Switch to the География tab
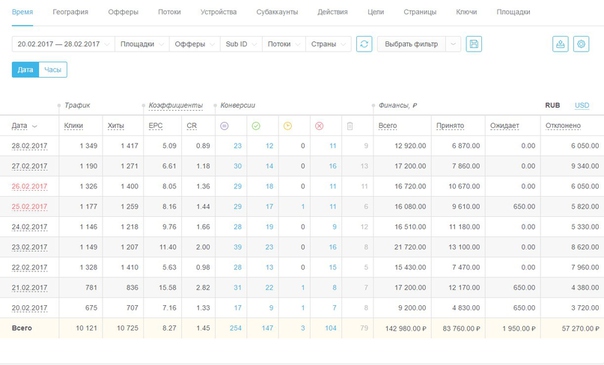This screenshot has width=604, height=365. click(x=70, y=12)
